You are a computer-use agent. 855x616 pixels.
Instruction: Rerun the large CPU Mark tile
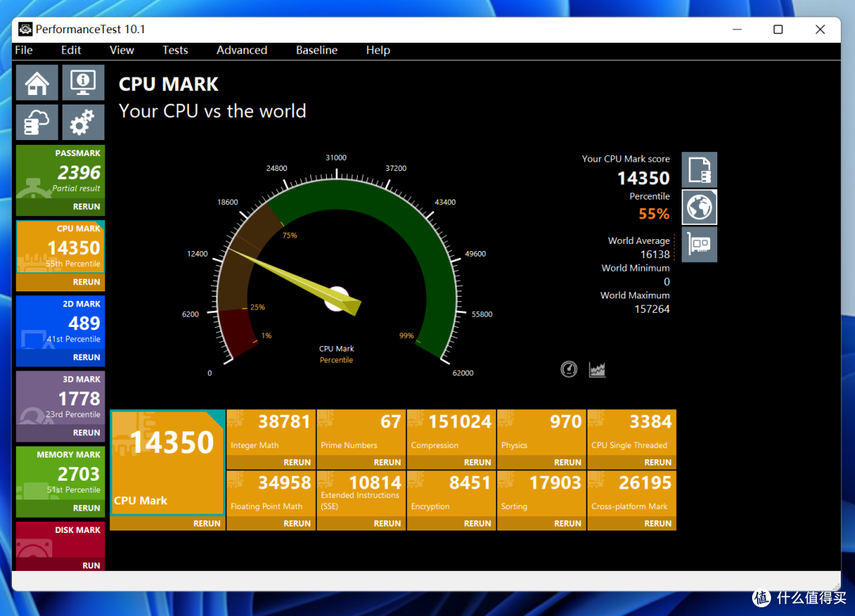207,523
